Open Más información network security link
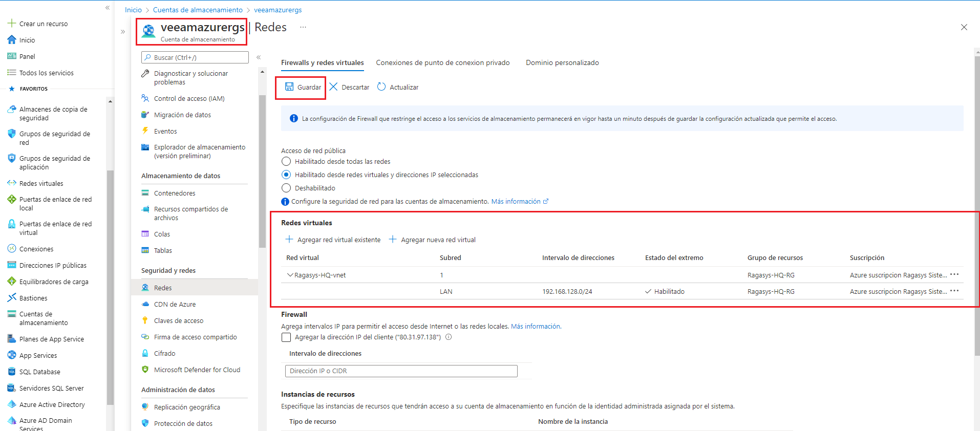Image resolution: width=980 pixels, height=431 pixels. pos(520,201)
